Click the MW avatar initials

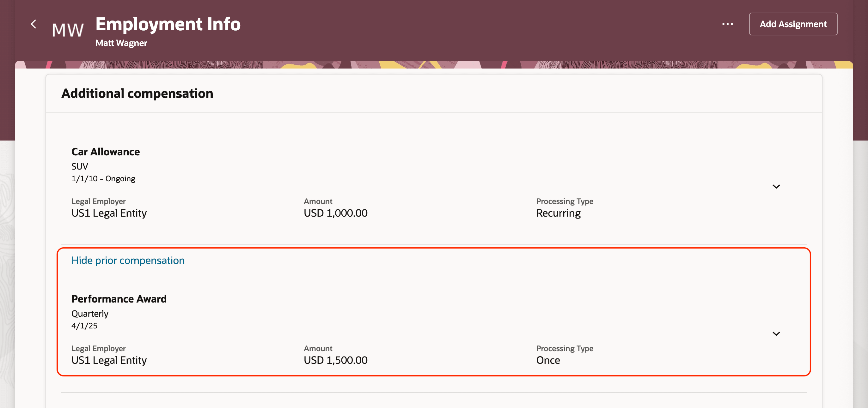click(68, 30)
